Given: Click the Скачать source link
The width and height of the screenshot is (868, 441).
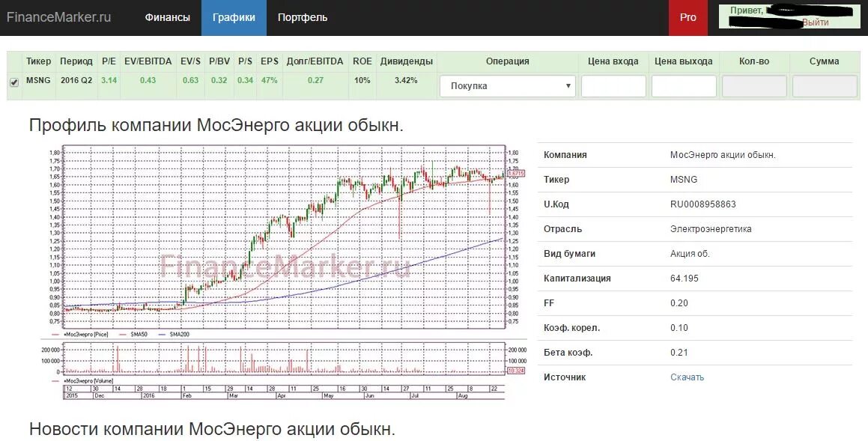Looking at the screenshot, I should point(687,377).
